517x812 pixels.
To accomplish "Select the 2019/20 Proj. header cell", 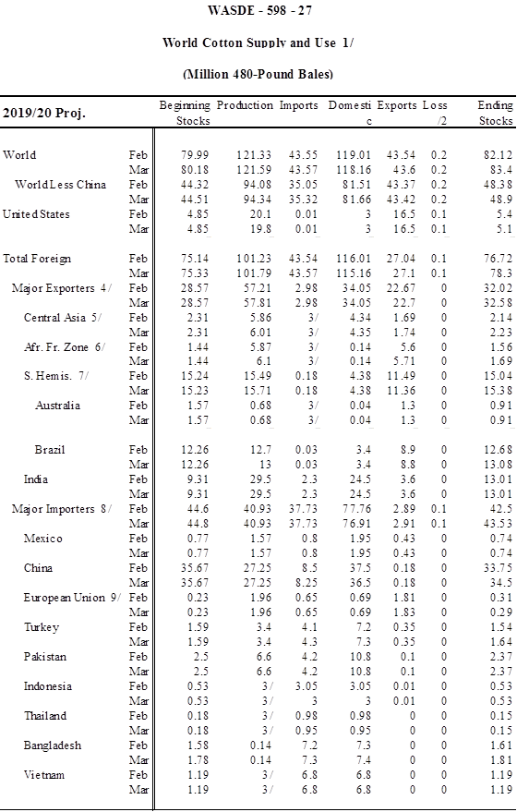I will 44,113.
